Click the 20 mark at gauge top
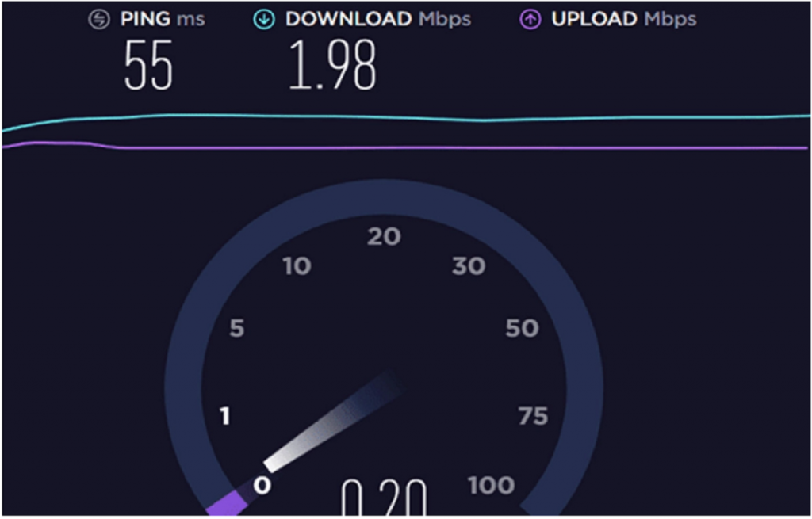Screen dimensions: 812x519 [385, 236]
